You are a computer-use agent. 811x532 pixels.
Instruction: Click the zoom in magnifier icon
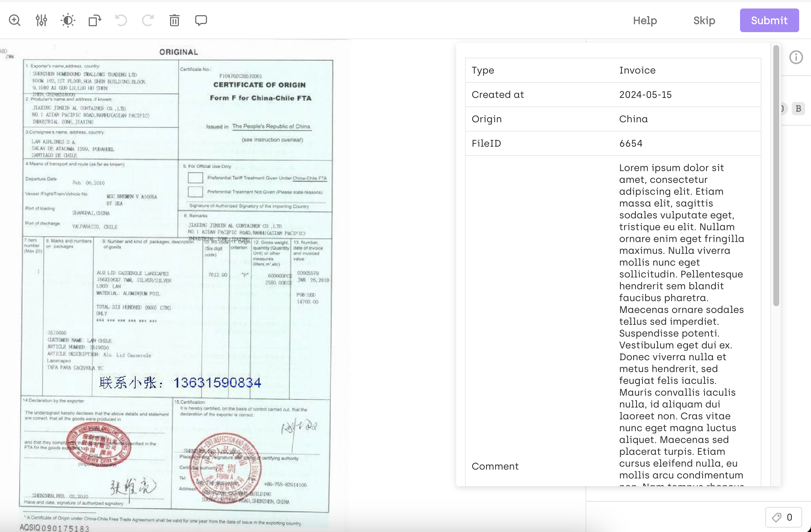point(15,20)
